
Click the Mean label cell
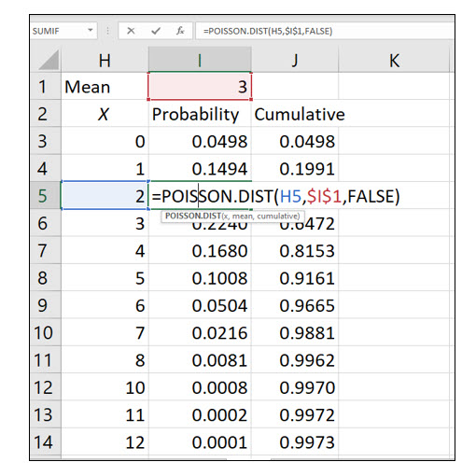click(105, 86)
